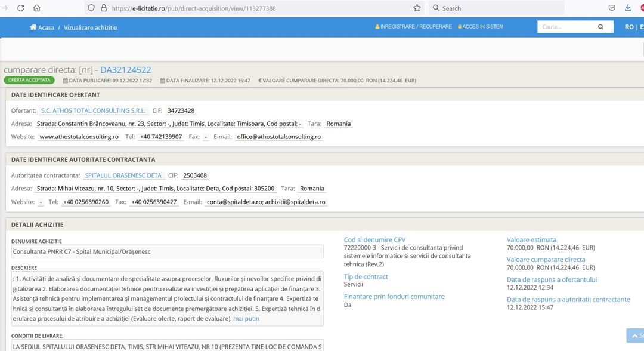
Task: Open the SPITALUL ORASENESC DETA authority link
Action: click(123, 176)
